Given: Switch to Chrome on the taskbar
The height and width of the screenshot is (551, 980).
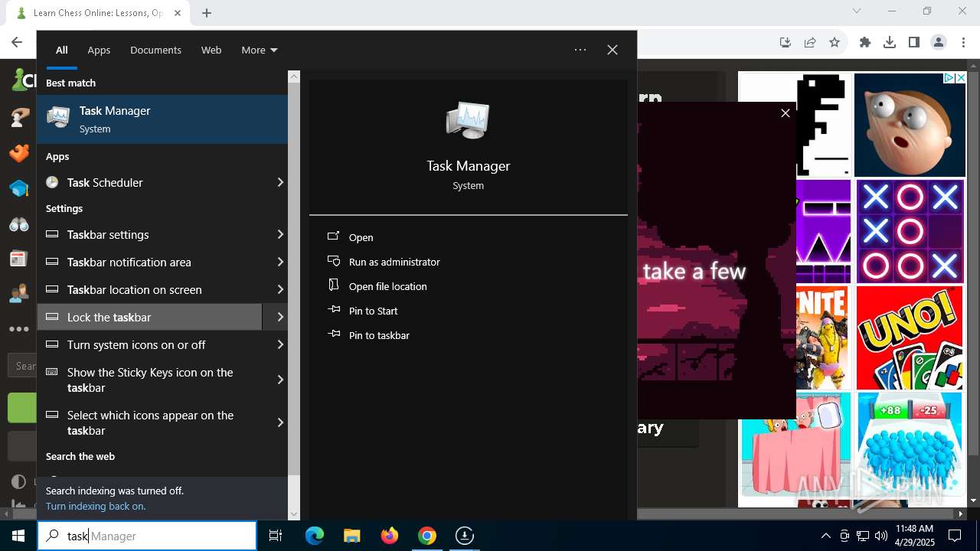Looking at the screenshot, I should coord(427,536).
